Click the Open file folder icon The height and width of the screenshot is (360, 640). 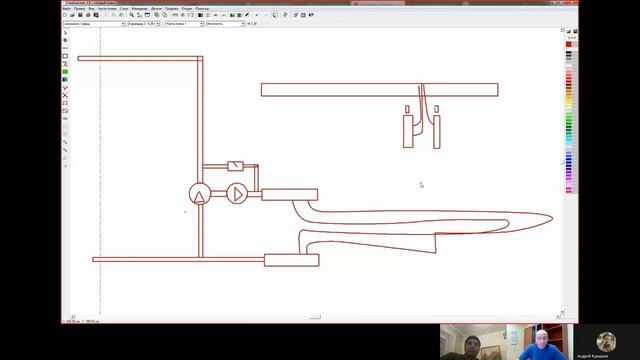coord(72,15)
